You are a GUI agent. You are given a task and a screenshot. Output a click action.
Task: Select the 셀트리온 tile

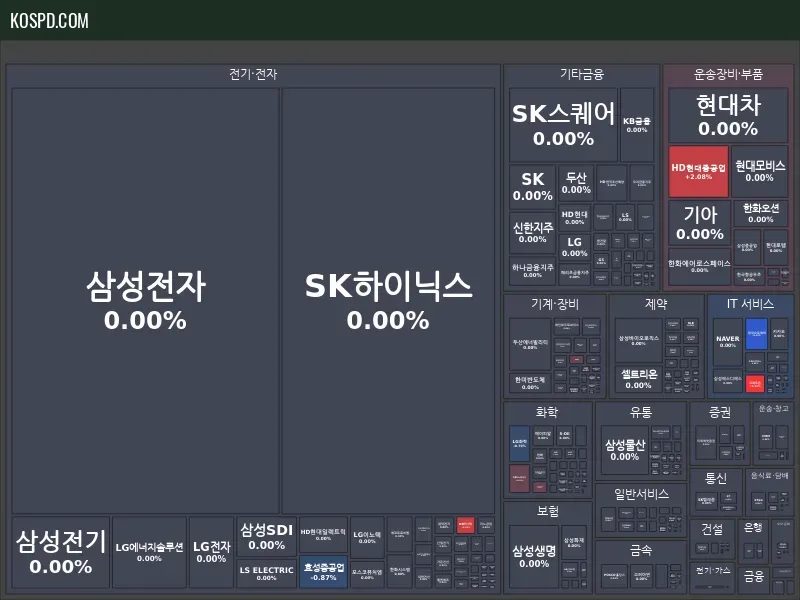pos(639,379)
